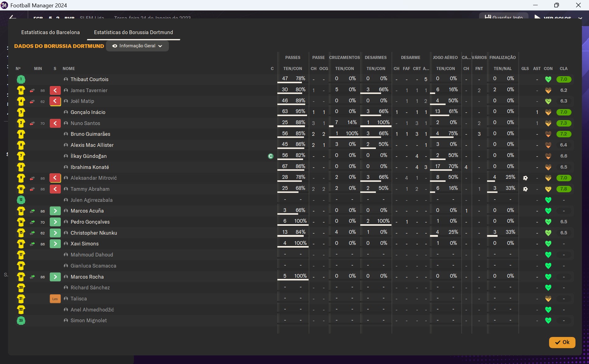
Task: Click back arrow in background header
Action: (13, 17)
